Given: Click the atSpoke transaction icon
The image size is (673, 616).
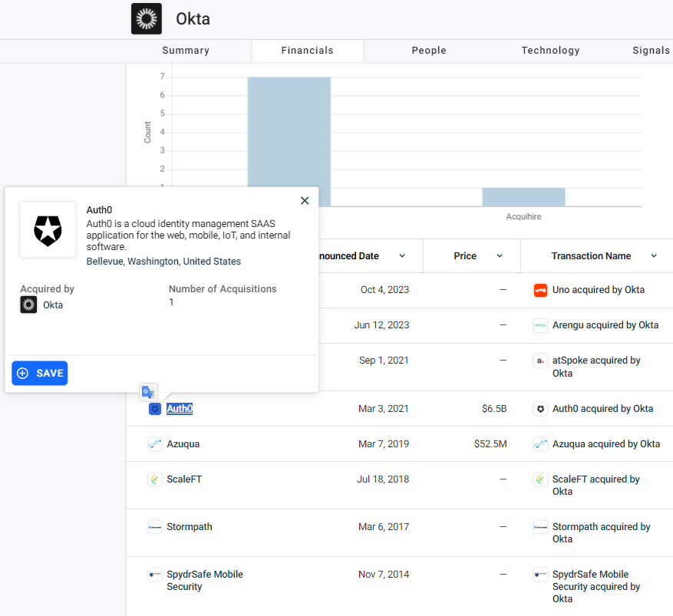Looking at the screenshot, I should 540,361.
